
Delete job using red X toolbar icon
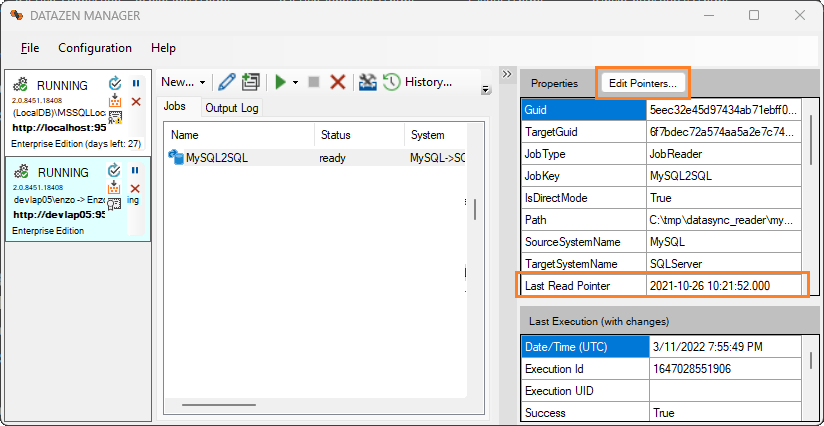[x=338, y=82]
